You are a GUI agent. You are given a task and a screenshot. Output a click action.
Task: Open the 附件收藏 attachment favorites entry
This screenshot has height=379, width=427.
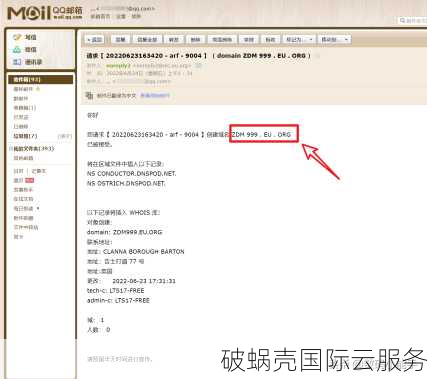[23, 218]
